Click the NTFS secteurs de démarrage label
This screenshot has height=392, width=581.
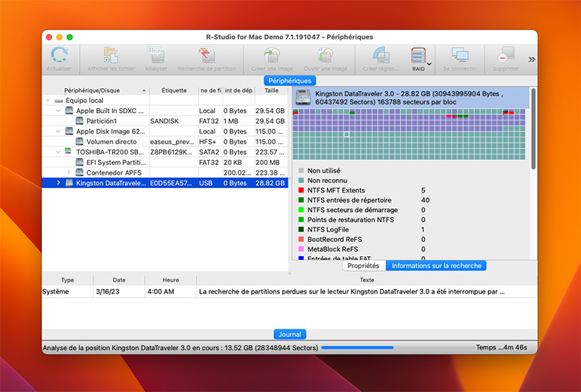(352, 210)
